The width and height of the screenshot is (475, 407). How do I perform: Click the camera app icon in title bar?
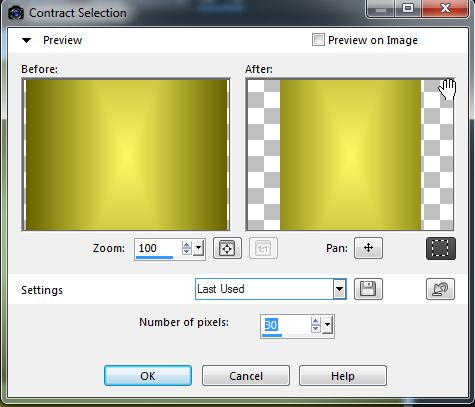15,13
